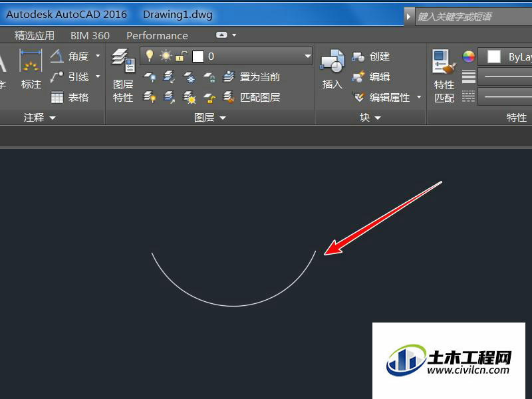Screen dimensions: 532x399
Task: Expand the 引线 dropdown arrow
Action: (98, 76)
